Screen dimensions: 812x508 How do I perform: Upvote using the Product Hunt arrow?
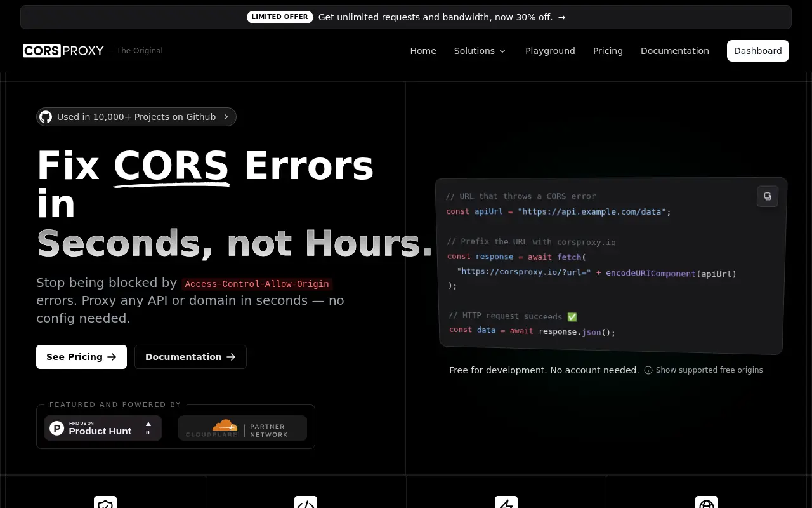pos(148,424)
